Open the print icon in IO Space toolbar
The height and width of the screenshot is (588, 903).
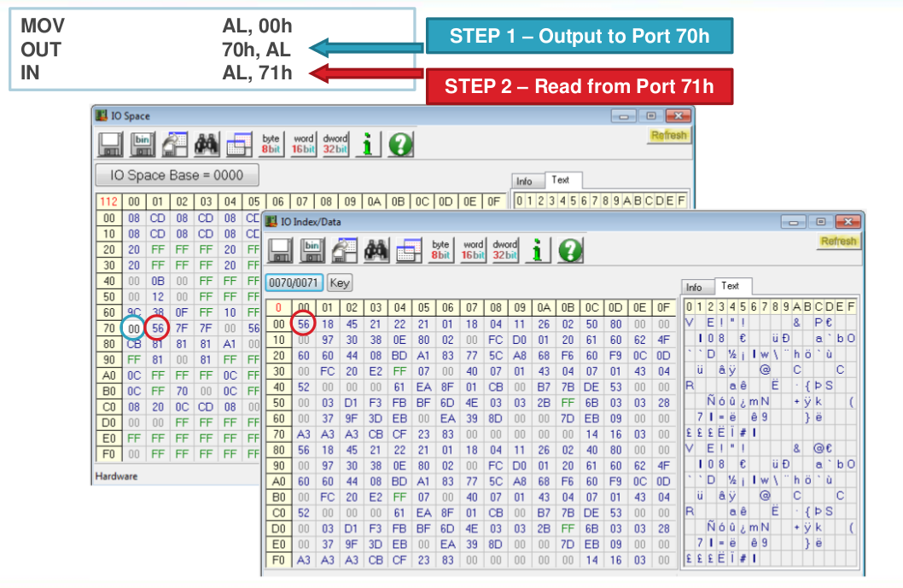tap(173, 143)
